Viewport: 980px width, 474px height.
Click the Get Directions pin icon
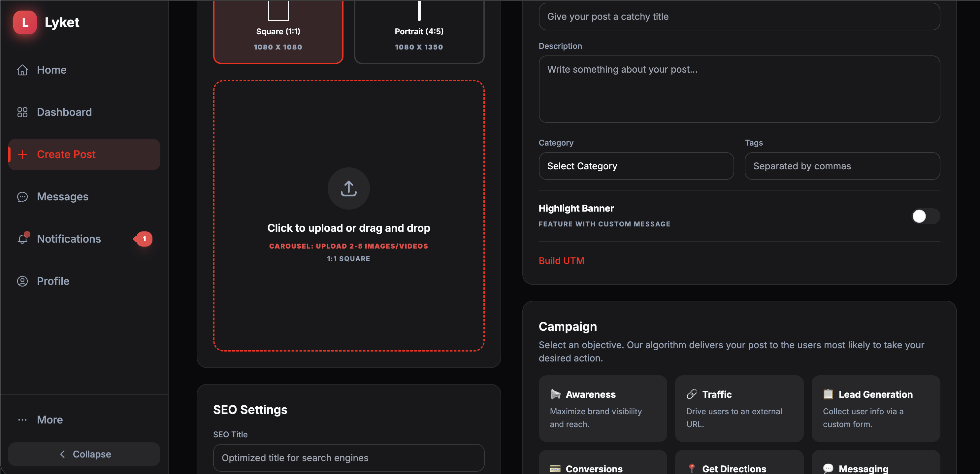click(x=692, y=469)
